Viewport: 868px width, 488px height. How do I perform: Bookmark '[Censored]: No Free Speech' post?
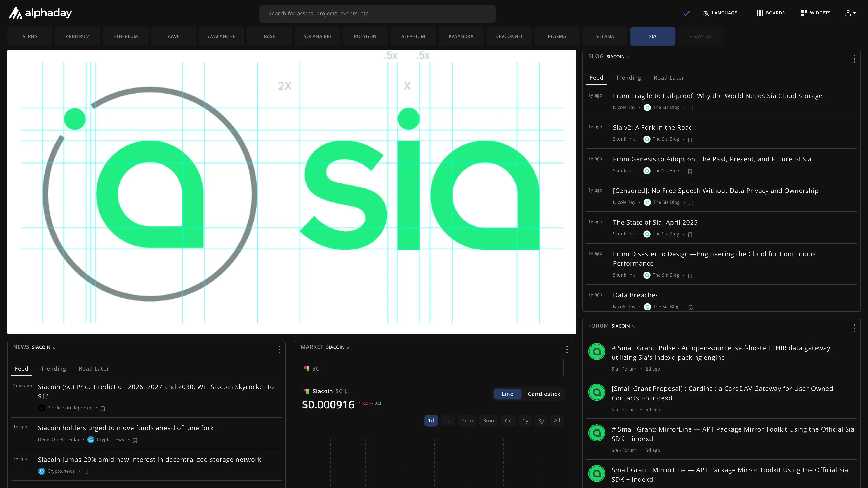pos(690,203)
